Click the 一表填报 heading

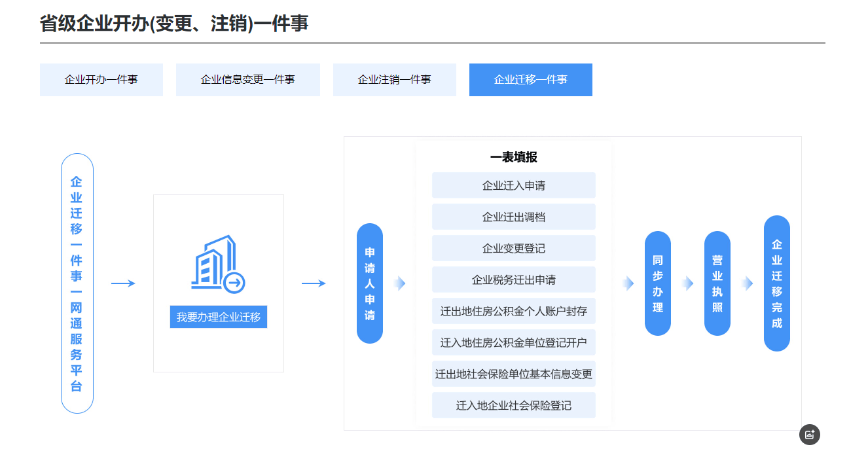pos(514,157)
